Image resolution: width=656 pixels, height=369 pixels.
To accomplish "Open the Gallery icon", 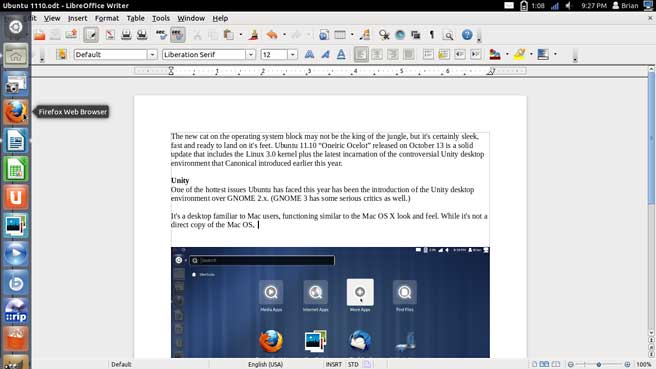I will point(415,35).
